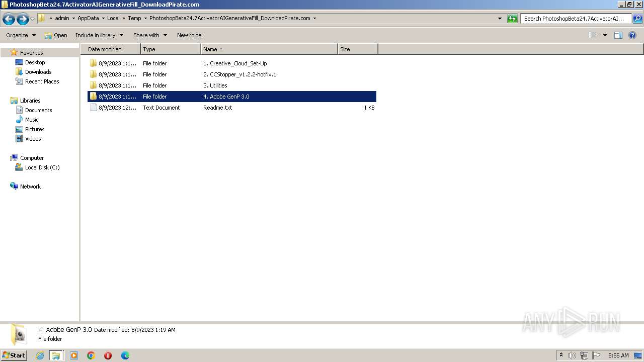Click the Action Center flag icon

(596, 355)
